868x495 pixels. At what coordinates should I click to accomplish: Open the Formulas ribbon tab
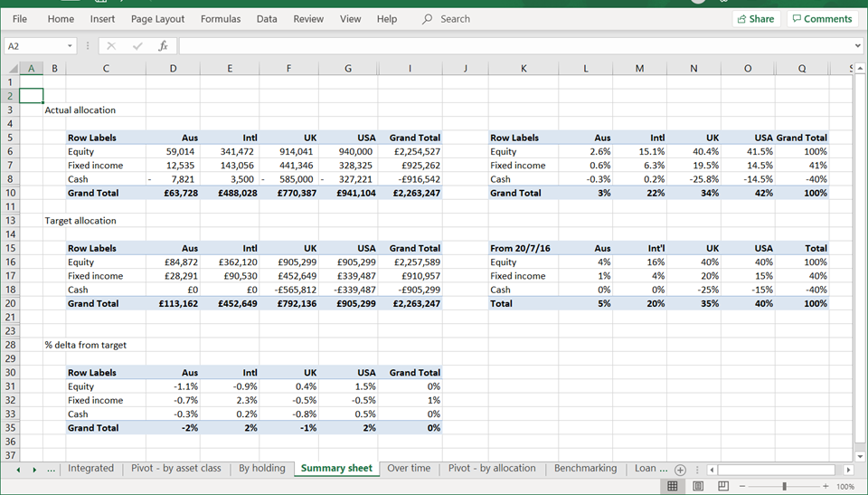pos(221,19)
